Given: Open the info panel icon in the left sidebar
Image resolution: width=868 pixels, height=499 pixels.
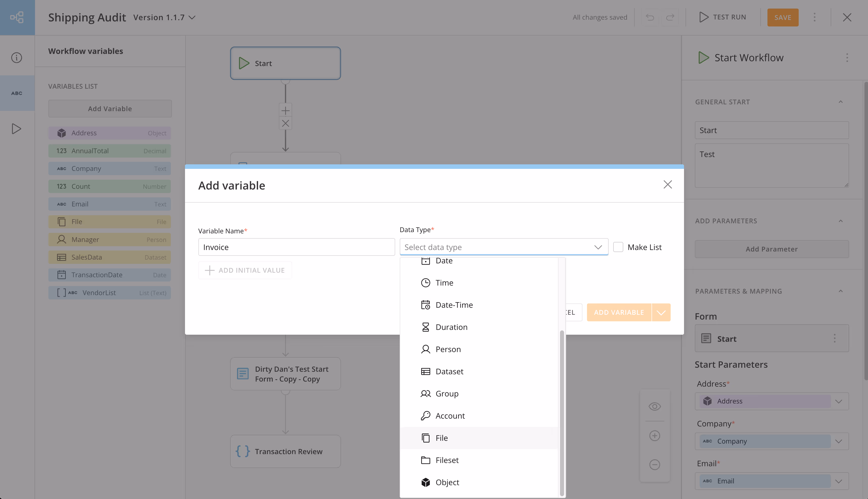Looking at the screenshot, I should pyautogui.click(x=16, y=57).
